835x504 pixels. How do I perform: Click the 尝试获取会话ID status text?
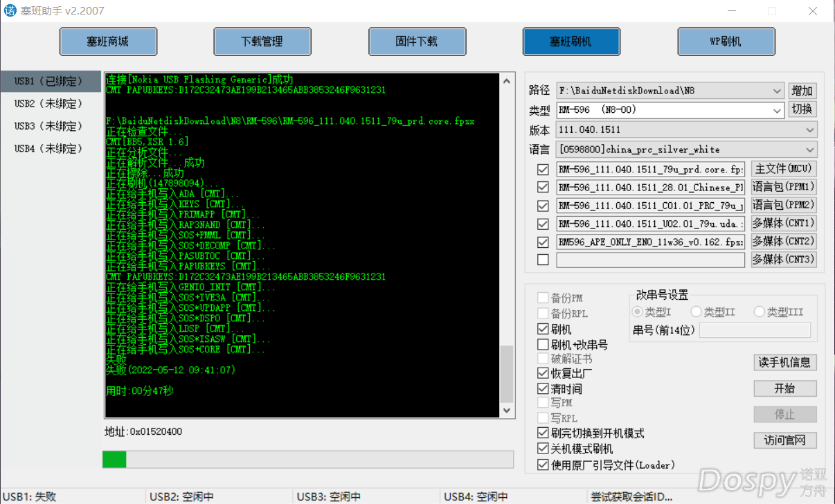pos(631,496)
